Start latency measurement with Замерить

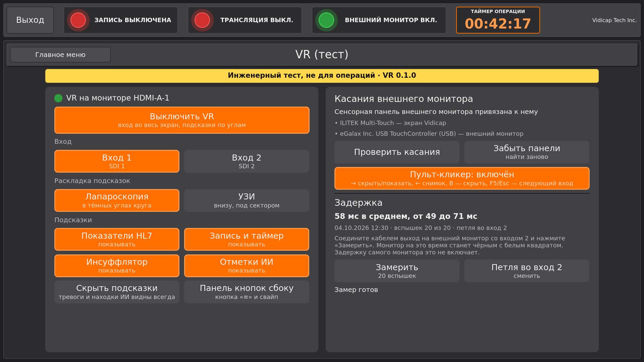[397, 271]
